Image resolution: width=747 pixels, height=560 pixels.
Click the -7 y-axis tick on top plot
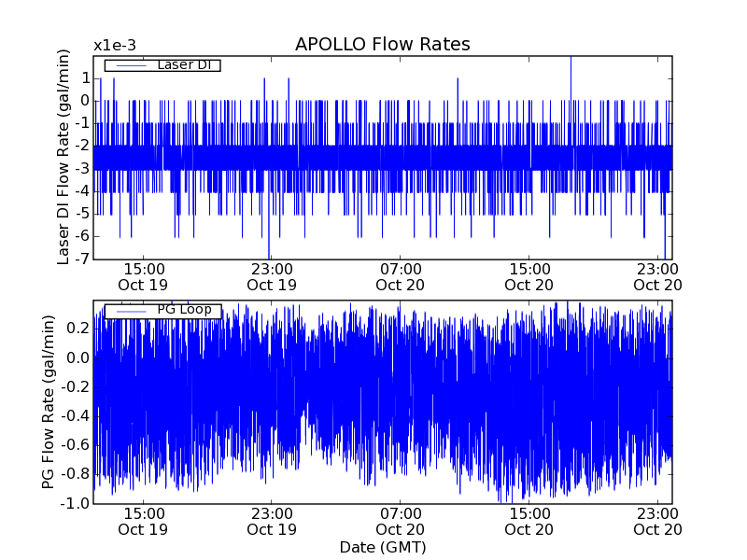click(x=82, y=259)
